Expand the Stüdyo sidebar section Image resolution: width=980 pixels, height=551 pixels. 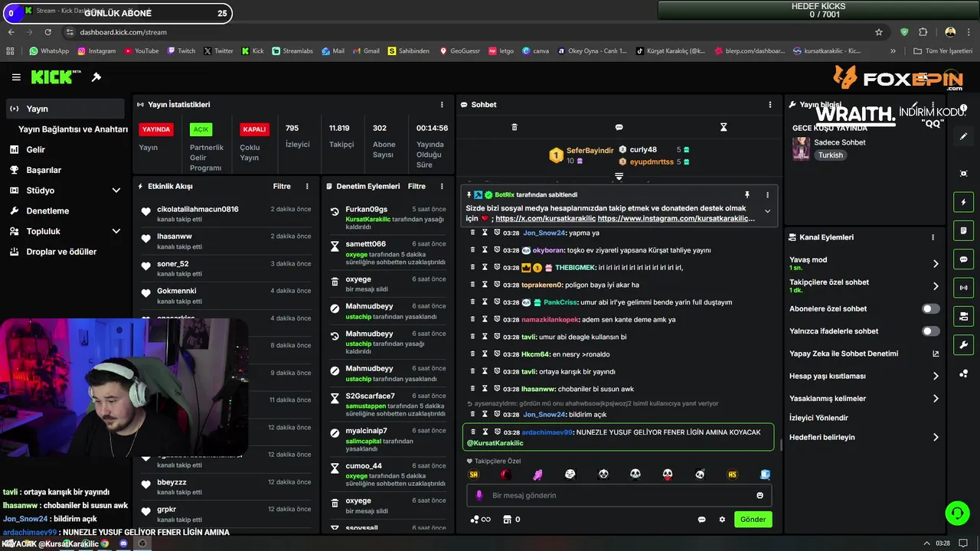point(116,191)
